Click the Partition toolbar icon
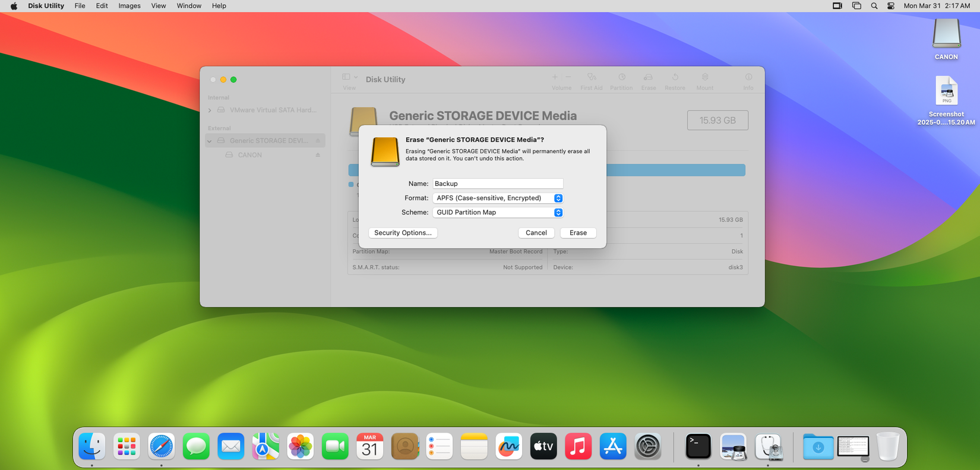Screen dimensions: 980x470 tap(621, 78)
